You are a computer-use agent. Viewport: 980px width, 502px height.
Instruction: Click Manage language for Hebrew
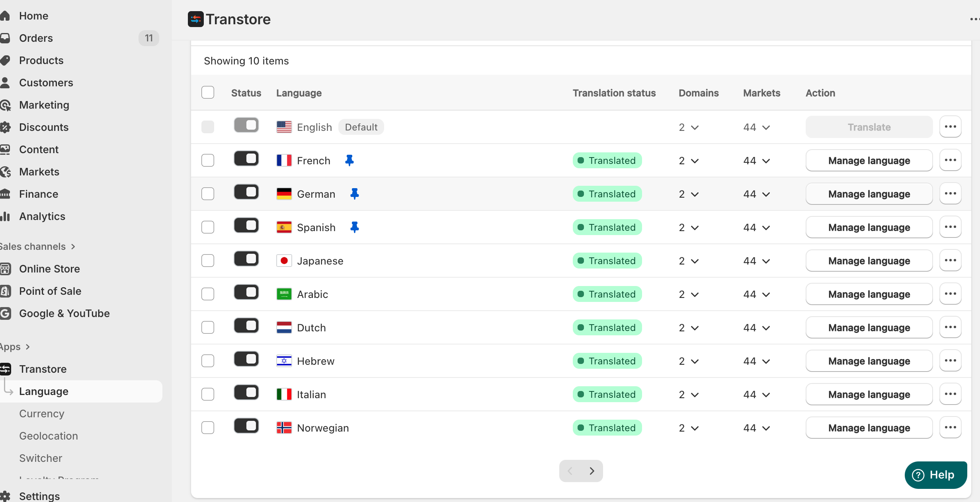click(869, 361)
